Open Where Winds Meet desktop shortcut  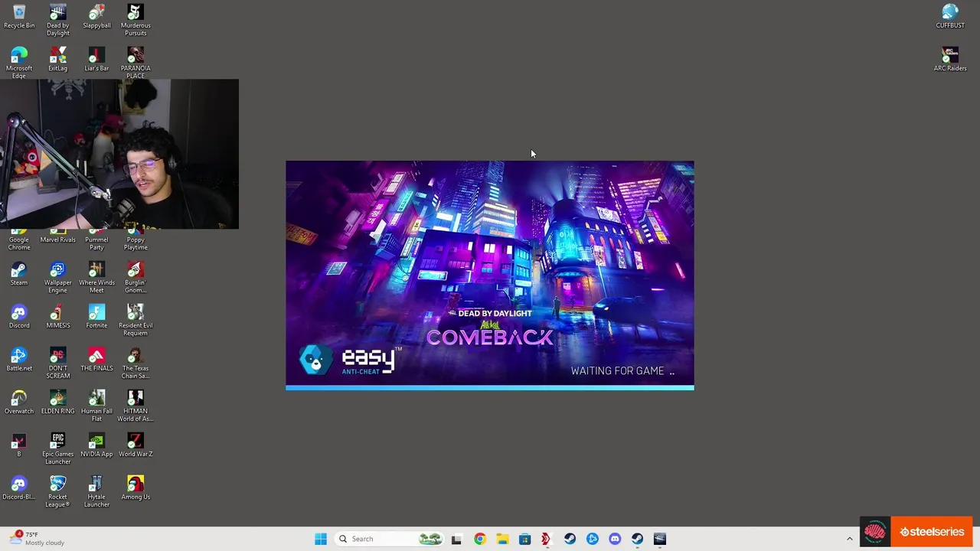(96, 277)
